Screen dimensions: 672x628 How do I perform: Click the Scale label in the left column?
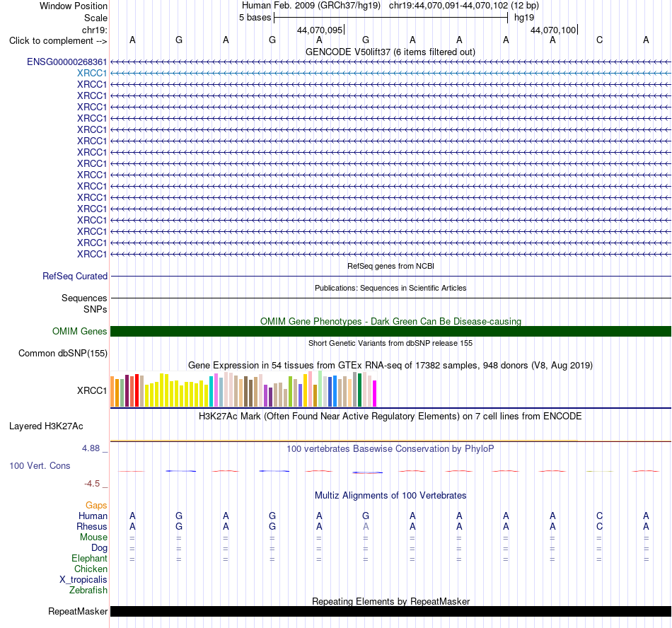click(95, 18)
